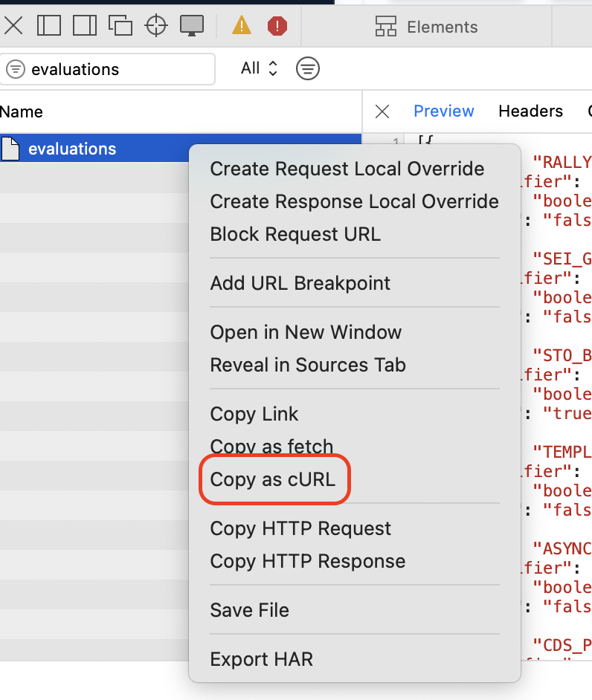592x700 pixels.
Task: Dock inspector to the right side
Action: pos(84,26)
